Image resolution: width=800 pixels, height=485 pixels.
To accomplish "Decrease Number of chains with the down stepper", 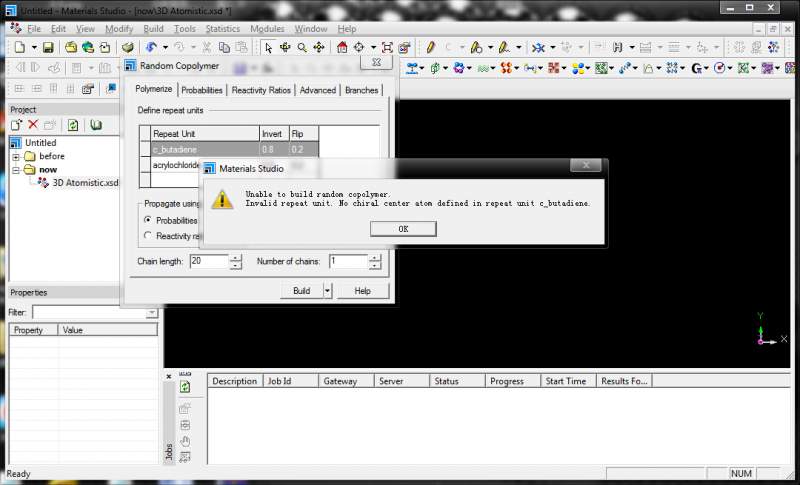I will click(x=374, y=265).
